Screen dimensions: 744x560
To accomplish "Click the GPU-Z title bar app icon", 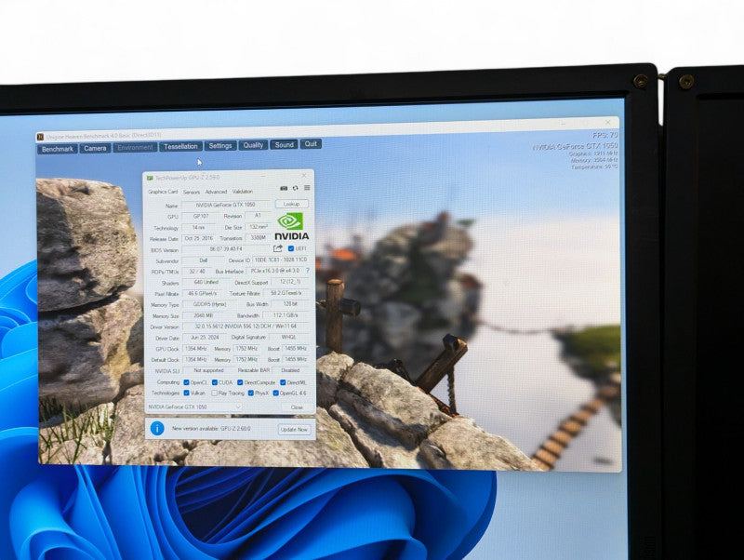I will [150, 178].
